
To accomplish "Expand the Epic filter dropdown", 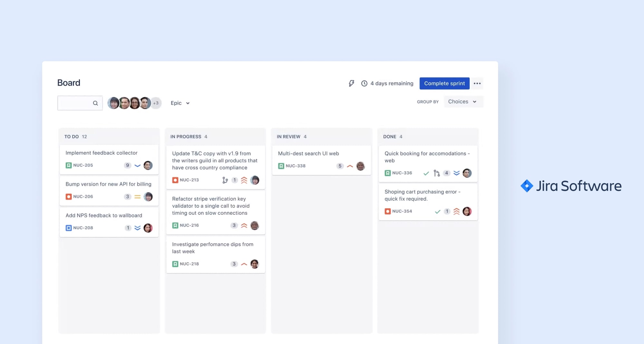I will [x=180, y=103].
